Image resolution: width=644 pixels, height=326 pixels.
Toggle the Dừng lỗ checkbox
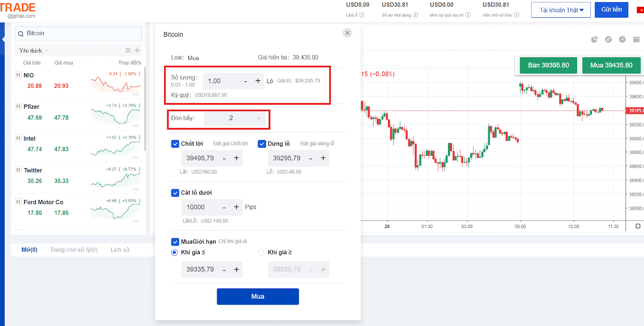[x=262, y=144]
